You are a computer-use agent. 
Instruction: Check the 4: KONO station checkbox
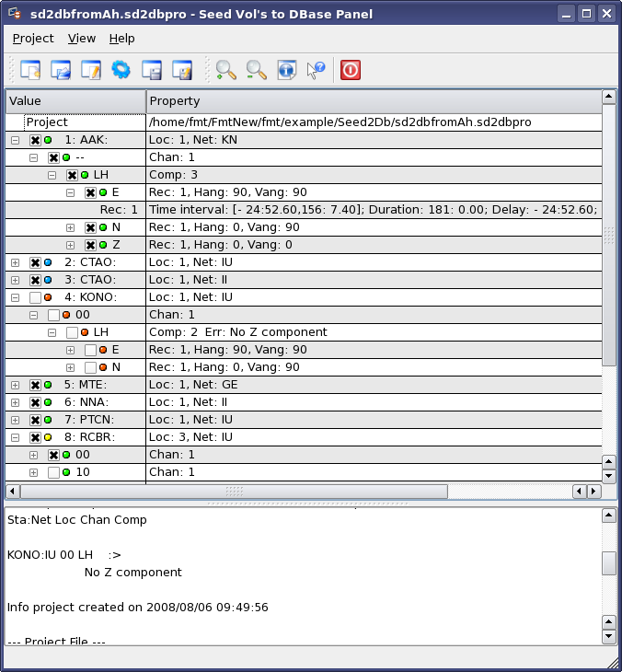[35, 297]
